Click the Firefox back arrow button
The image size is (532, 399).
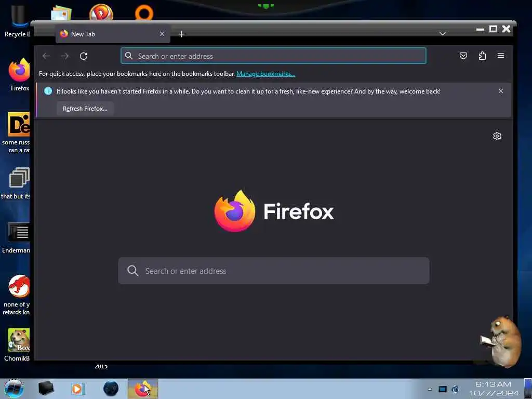tap(46, 56)
